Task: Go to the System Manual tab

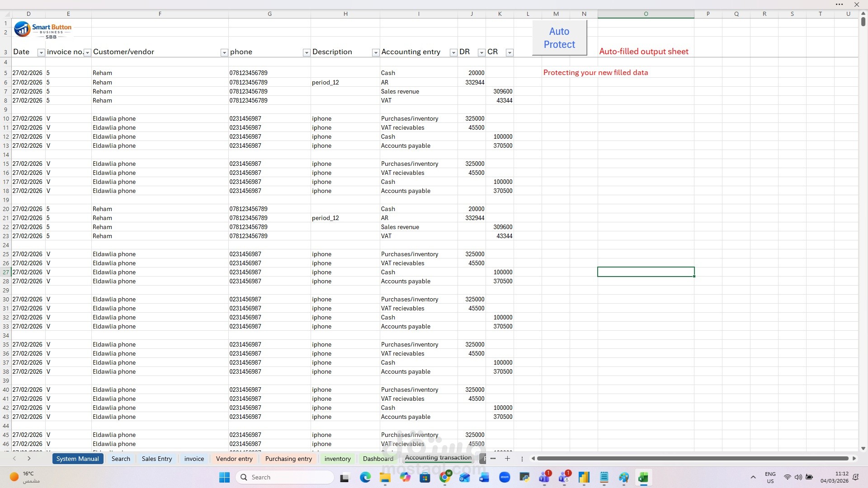Action: click(x=77, y=459)
